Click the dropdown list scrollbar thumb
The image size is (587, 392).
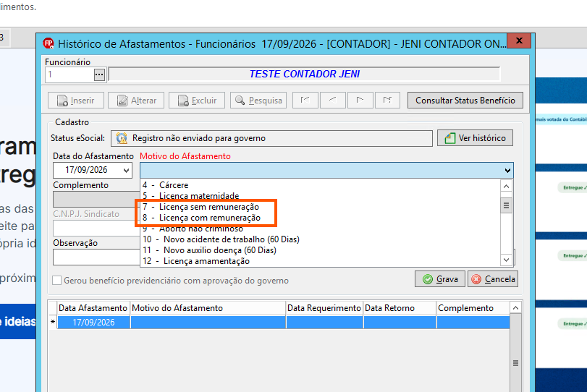point(506,205)
